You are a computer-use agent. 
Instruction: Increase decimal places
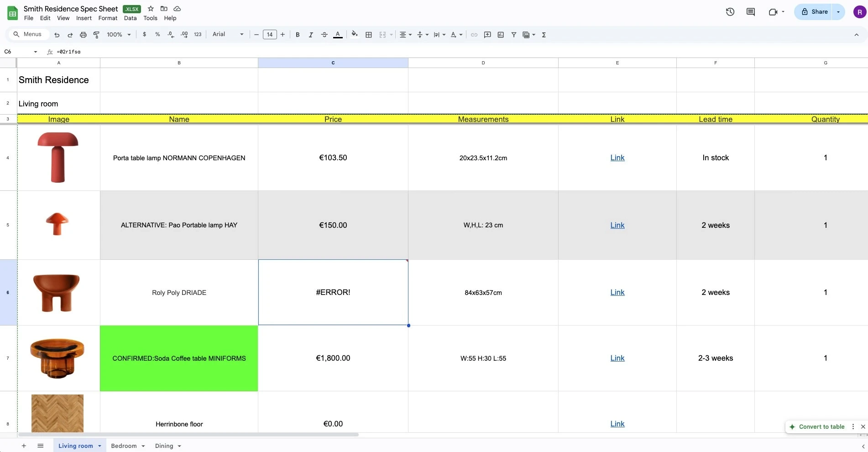point(184,35)
